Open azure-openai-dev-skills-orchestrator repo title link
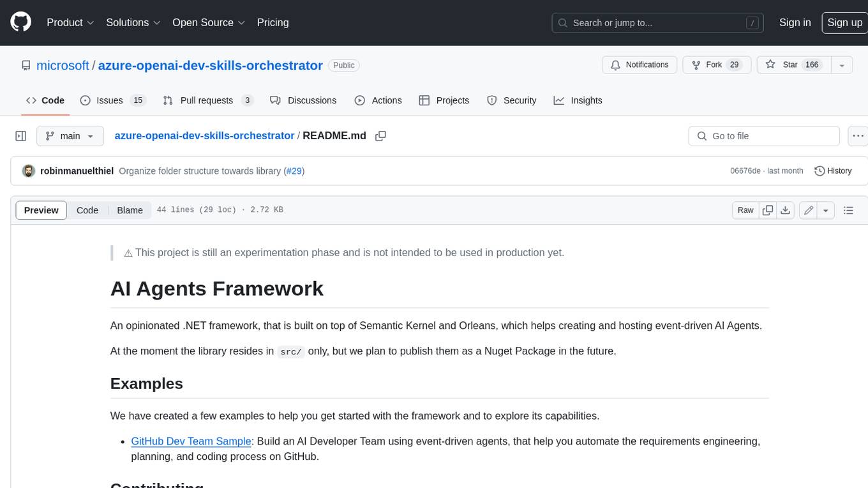Image resolution: width=868 pixels, height=488 pixels. (x=210, y=65)
